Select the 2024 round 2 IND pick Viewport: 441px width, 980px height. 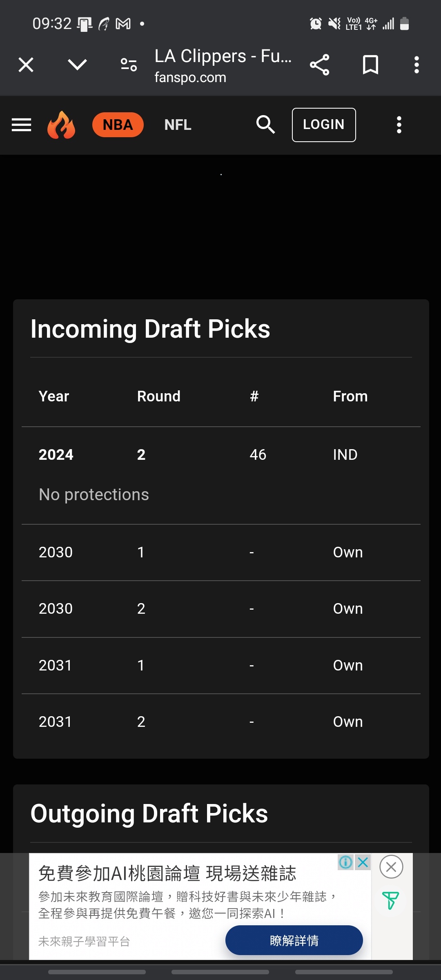pos(220,455)
